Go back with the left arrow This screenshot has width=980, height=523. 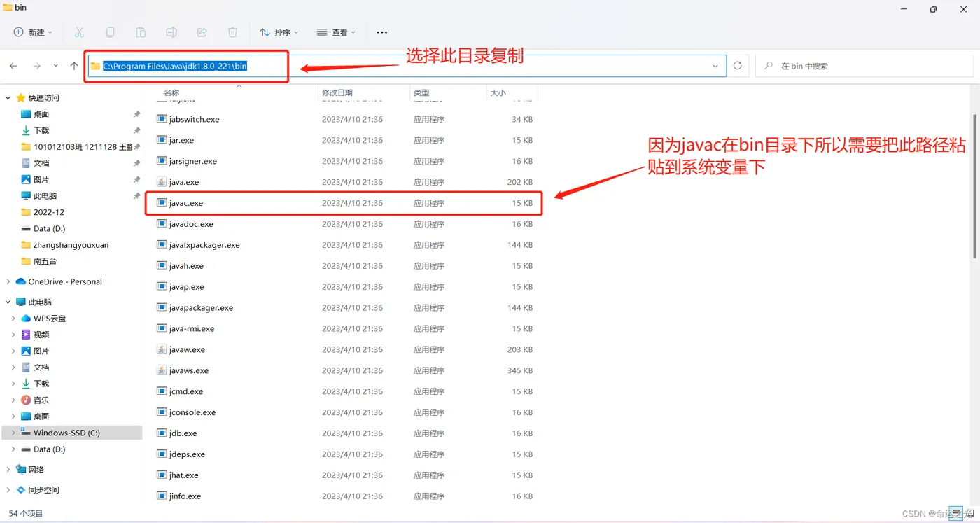pyautogui.click(x=13, y=66)
